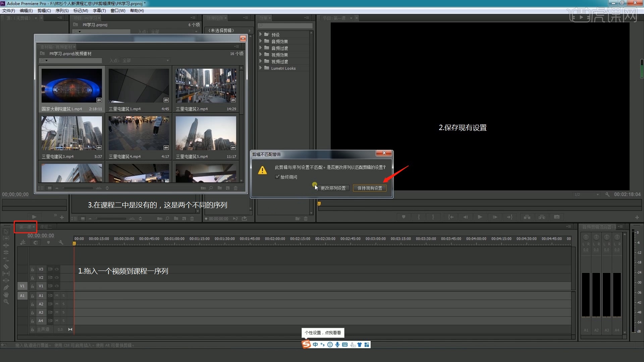Image resolution: width=644 pixels, height=362 pixels.
Task: Select the Zoom magnifier tool
Action: [6, 302]
